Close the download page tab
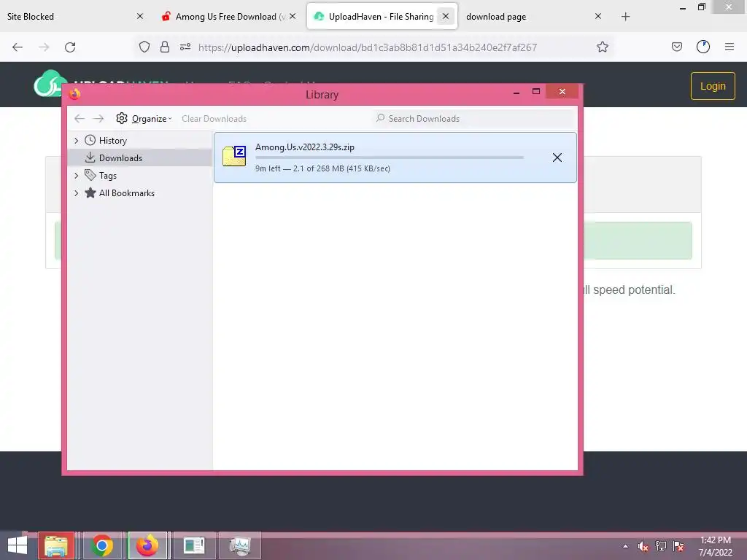The width and height of the screenshot is (747, 560). 598,16
